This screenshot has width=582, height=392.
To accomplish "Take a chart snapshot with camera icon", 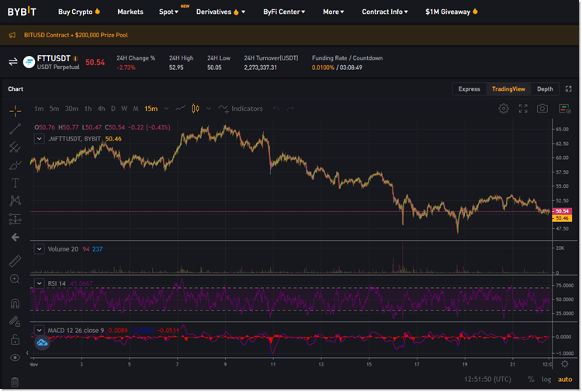I will [x=542, y=109].
